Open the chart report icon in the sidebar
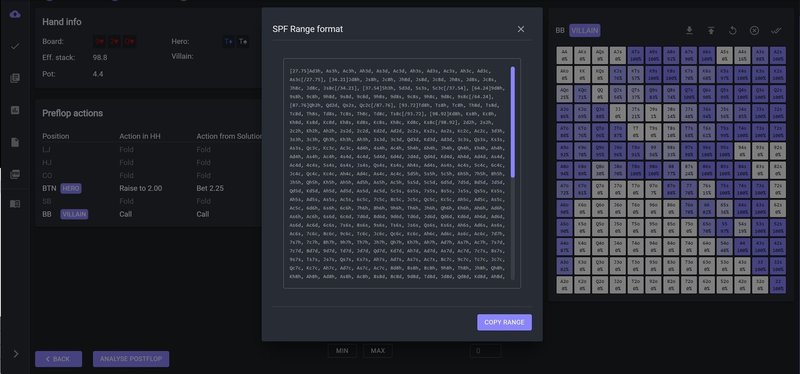 click(15, 110)
